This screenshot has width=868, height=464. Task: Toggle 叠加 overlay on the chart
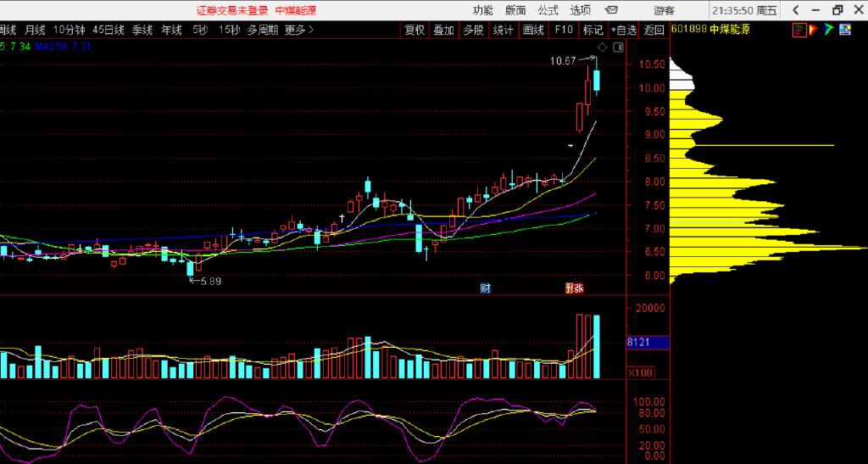(443, 30)
